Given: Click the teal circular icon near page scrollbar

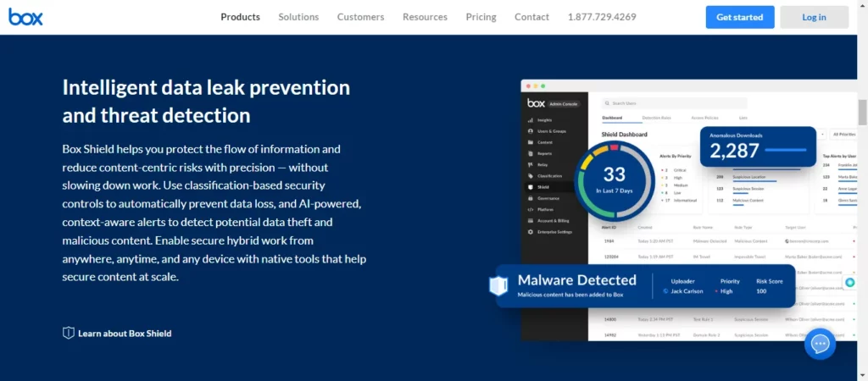Looking at the screenshot, I should 850,283.
